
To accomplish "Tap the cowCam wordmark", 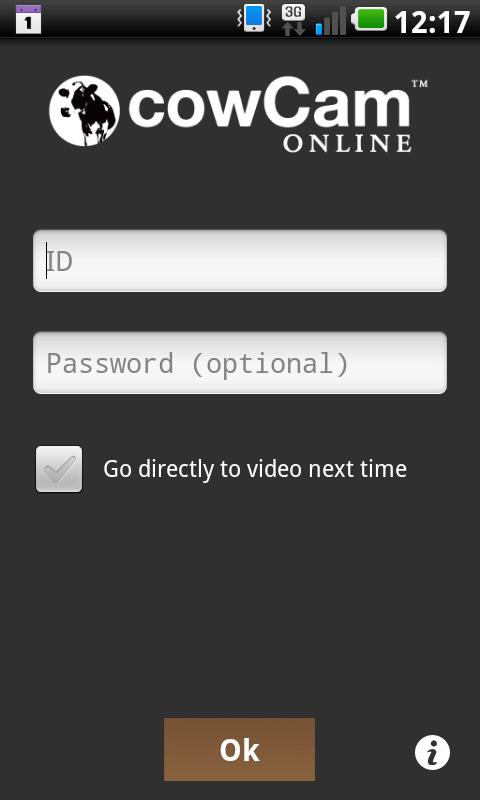I will point(269,103).
